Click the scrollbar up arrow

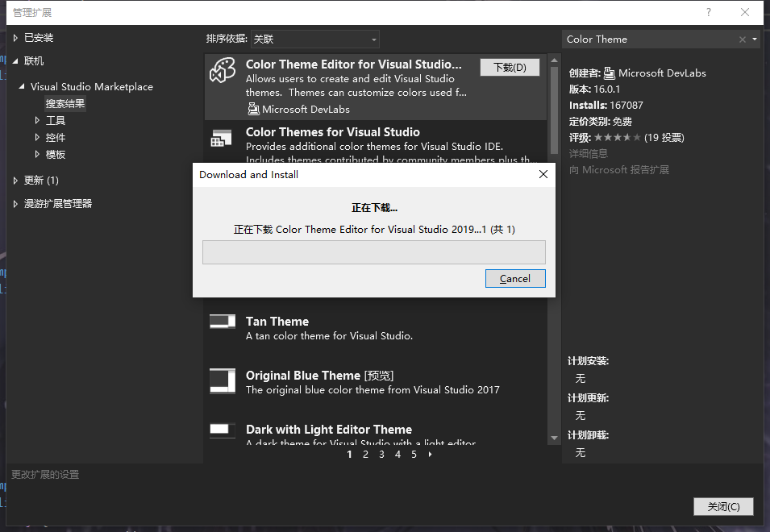[x=554, y=60]
